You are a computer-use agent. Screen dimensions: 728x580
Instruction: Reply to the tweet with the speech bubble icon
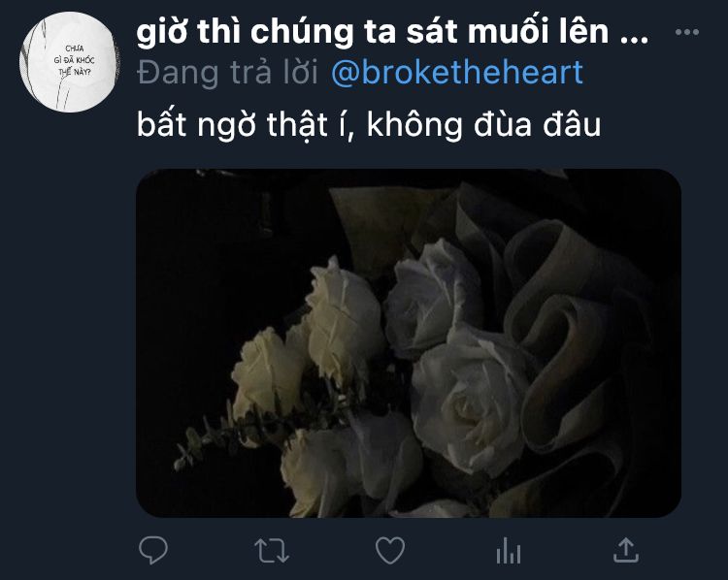(153, 550)
